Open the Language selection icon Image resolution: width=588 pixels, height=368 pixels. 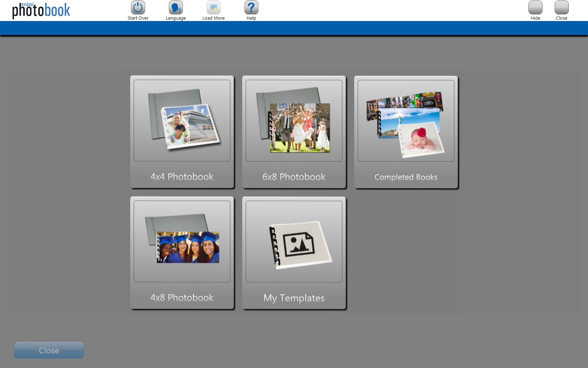pos(176,7)
